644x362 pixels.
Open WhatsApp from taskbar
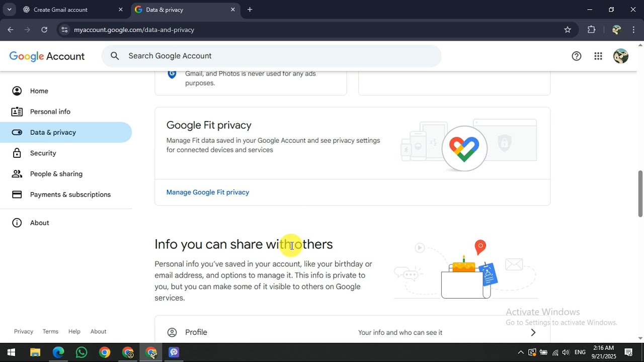(x=82, y=352)
